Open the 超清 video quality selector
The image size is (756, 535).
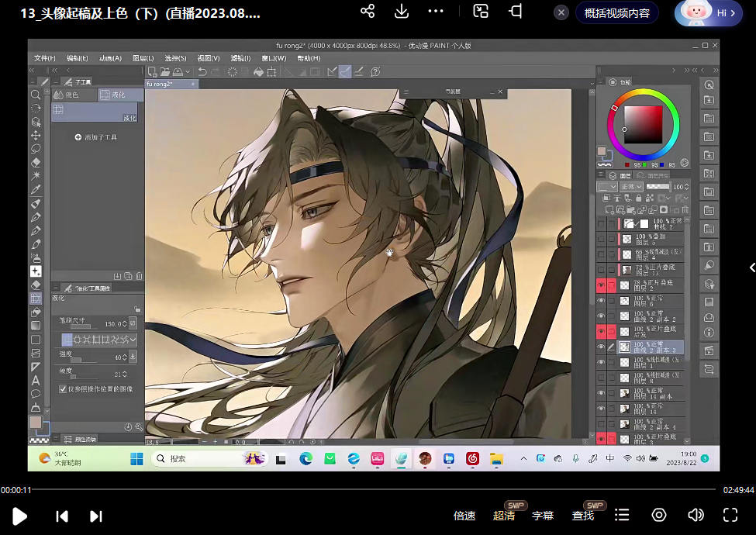pos(503,516)
